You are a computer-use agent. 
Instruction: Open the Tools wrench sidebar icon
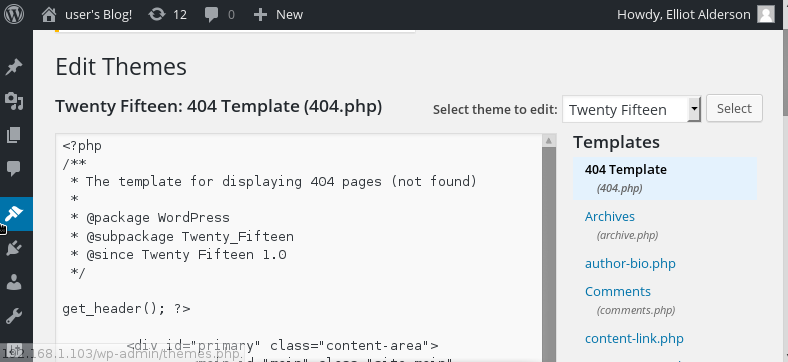14,316
